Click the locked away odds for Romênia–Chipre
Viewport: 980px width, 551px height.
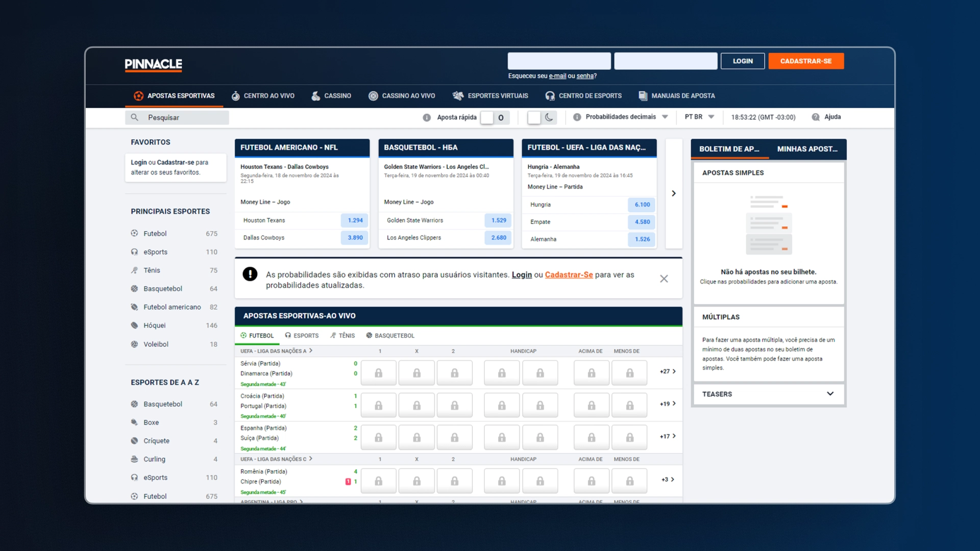454,481
